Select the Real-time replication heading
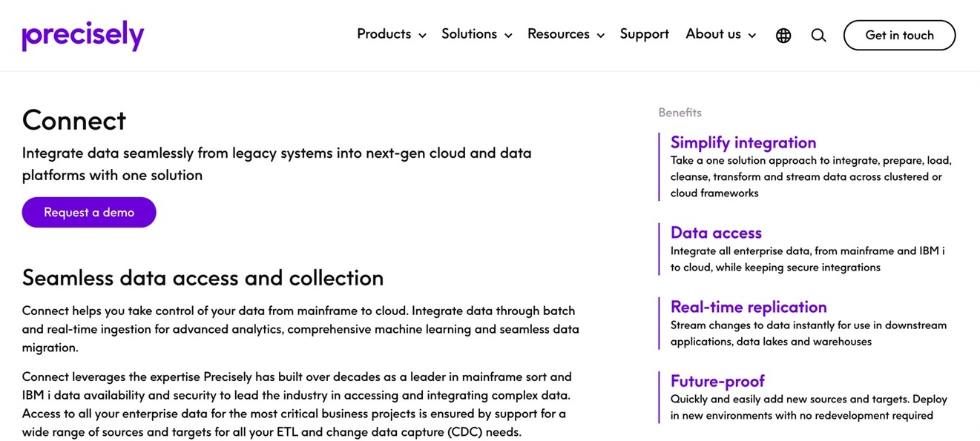 click(x=749, y=307)
